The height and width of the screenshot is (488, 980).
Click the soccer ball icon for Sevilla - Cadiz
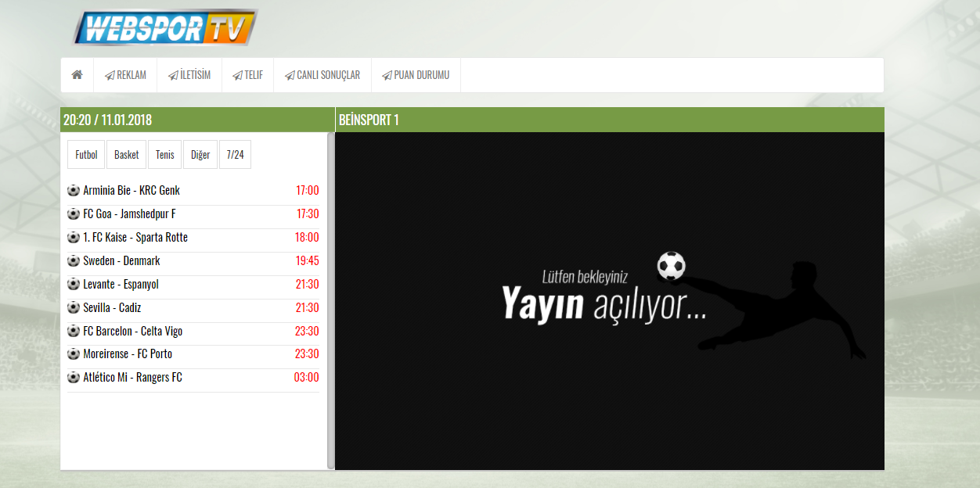click(x=74, y=307)
